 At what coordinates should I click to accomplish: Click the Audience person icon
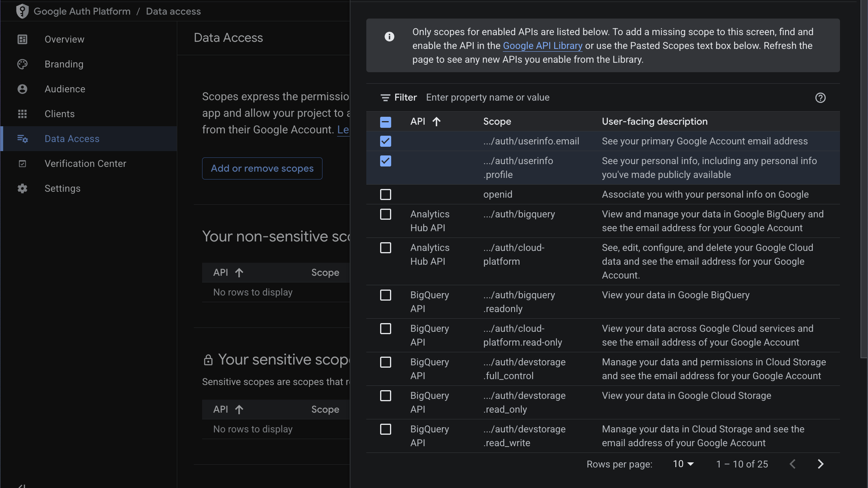(22, 89)
